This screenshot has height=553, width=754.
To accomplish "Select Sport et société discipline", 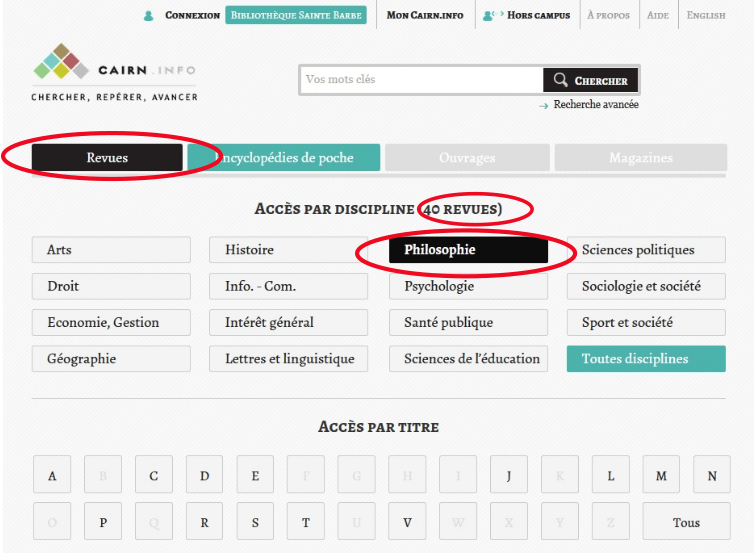I will (646, 322).
